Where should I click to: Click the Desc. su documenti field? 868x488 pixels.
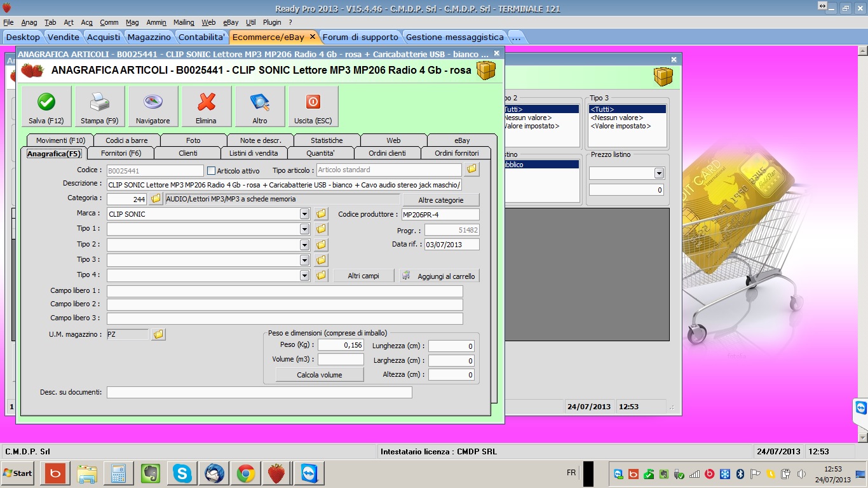pos(259,393)
